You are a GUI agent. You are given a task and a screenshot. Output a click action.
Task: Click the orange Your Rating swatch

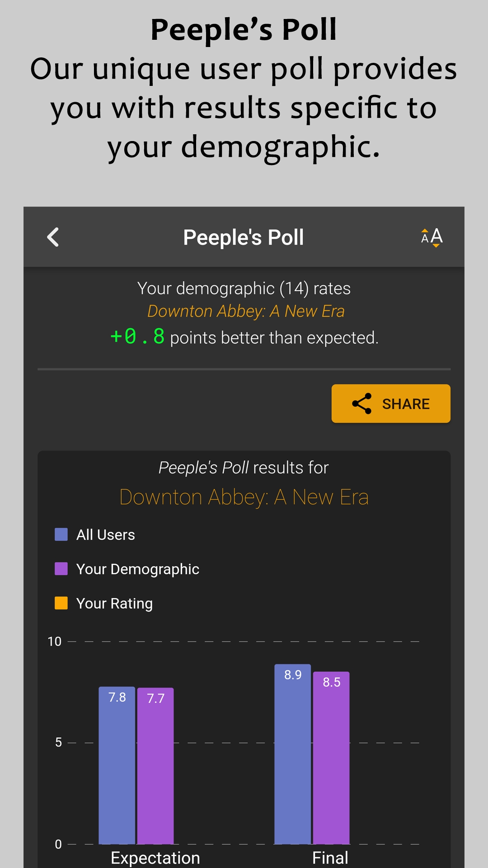coord(61,603)
